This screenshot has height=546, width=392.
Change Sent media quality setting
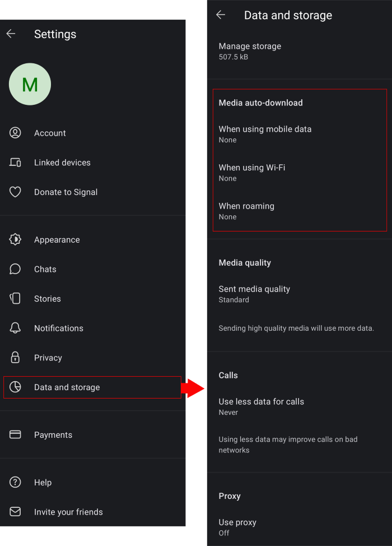coord(254,294)
